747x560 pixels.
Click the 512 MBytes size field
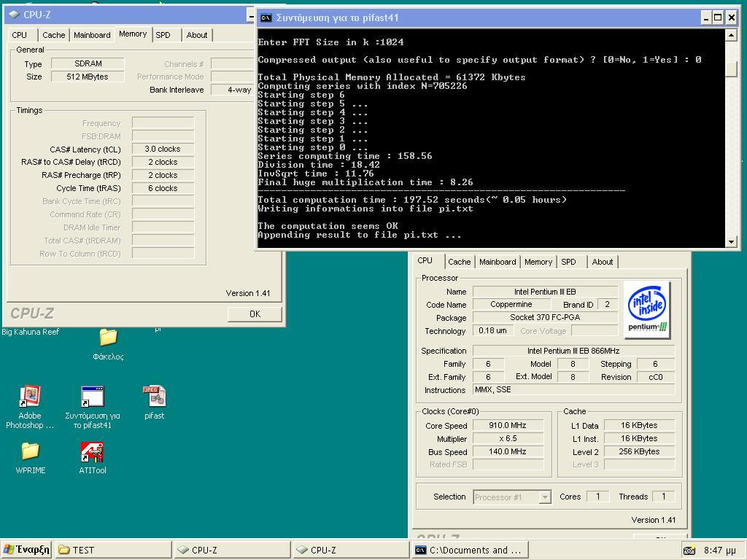[x=88, y=77]
